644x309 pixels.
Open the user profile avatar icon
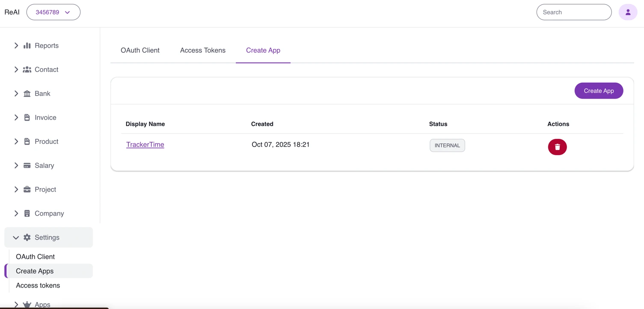[628, 12]
